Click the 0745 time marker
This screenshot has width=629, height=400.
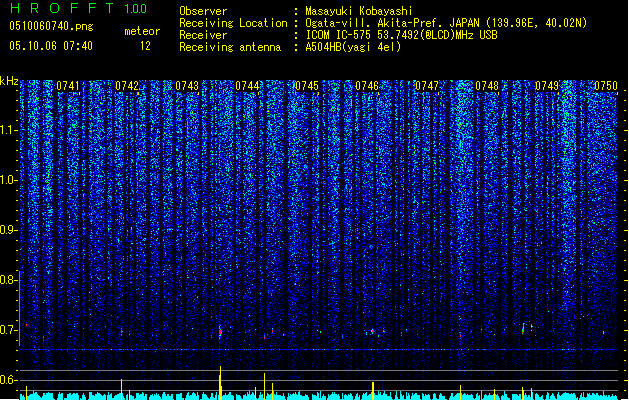tap(307, 86)
